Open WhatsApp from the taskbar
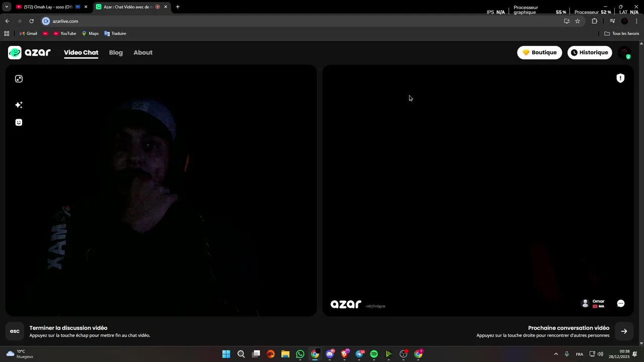Image resolution: width=644 pixels, height=362 pixels. (300, 354)
